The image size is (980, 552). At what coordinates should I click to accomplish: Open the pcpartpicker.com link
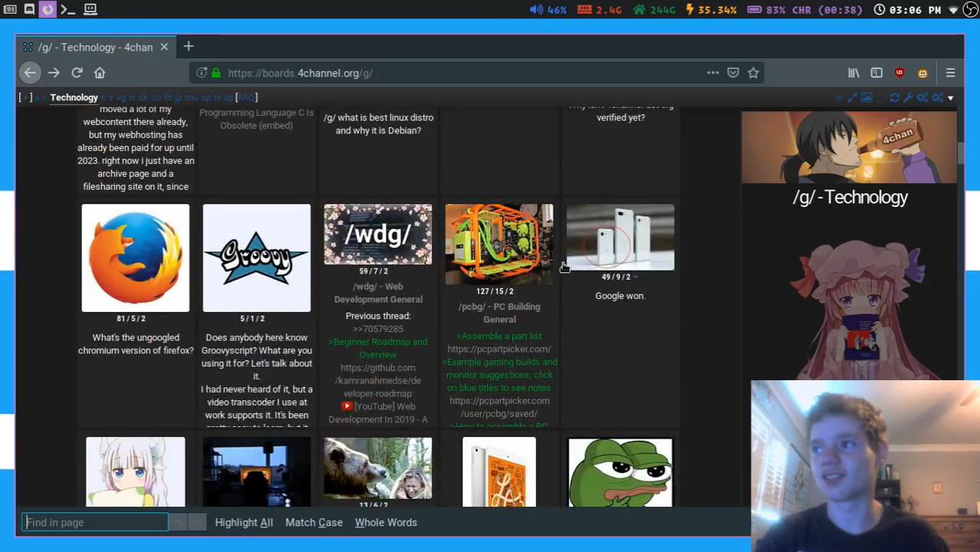(x=499, y=349)
